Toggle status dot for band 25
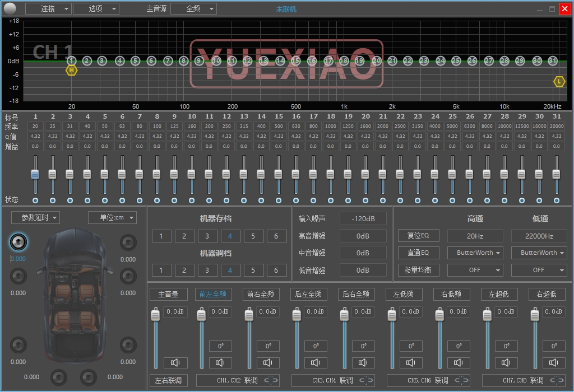574x392 pixels. (x=452, y=200)
